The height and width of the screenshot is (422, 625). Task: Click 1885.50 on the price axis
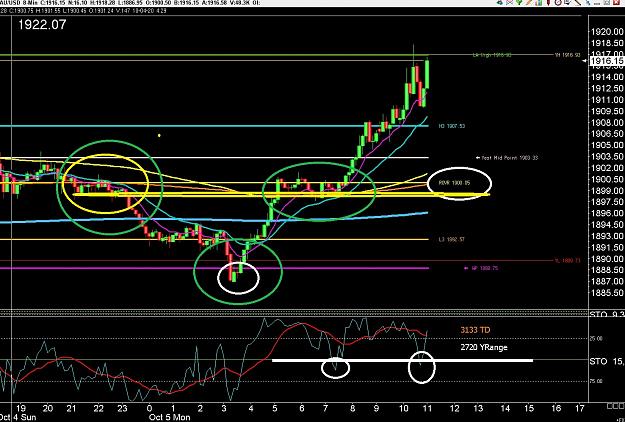pyautogui.click(x=607, y=292)
